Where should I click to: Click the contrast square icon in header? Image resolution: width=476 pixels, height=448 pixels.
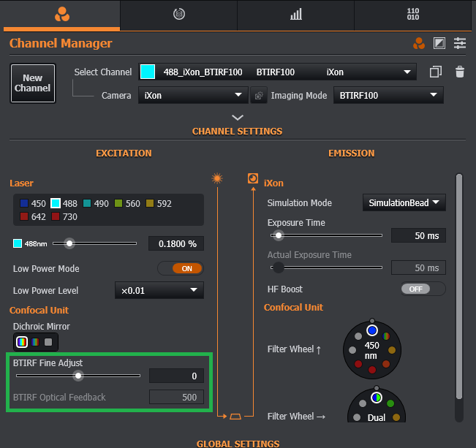[x=439, y=44]
